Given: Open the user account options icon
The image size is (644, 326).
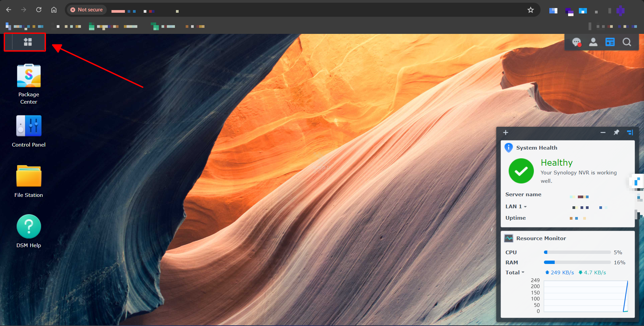Looking at the screenshot, I should 593,42.
